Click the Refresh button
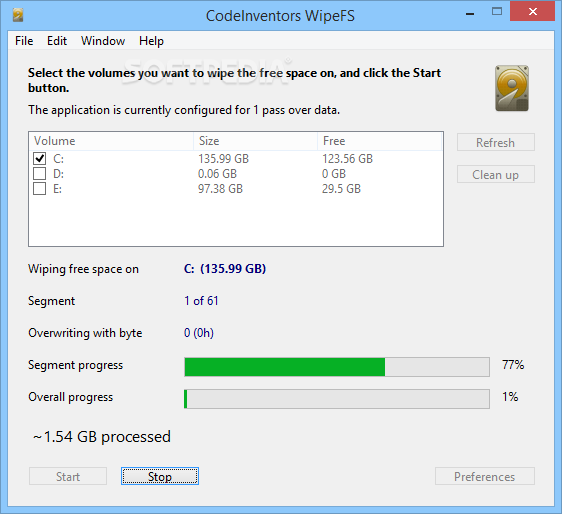Image resolution: width=562 pixels, height=514 pixels. click(x=496, y=142)
